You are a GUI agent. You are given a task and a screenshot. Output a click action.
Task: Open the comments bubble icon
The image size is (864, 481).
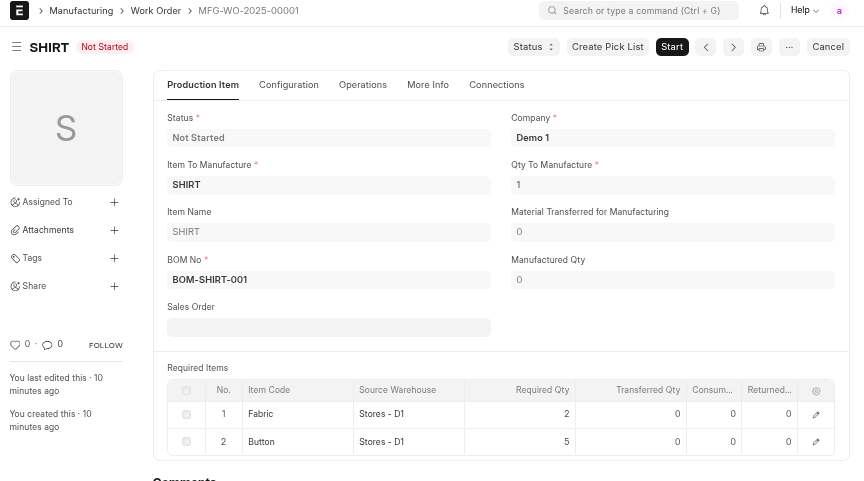[47, 345]
